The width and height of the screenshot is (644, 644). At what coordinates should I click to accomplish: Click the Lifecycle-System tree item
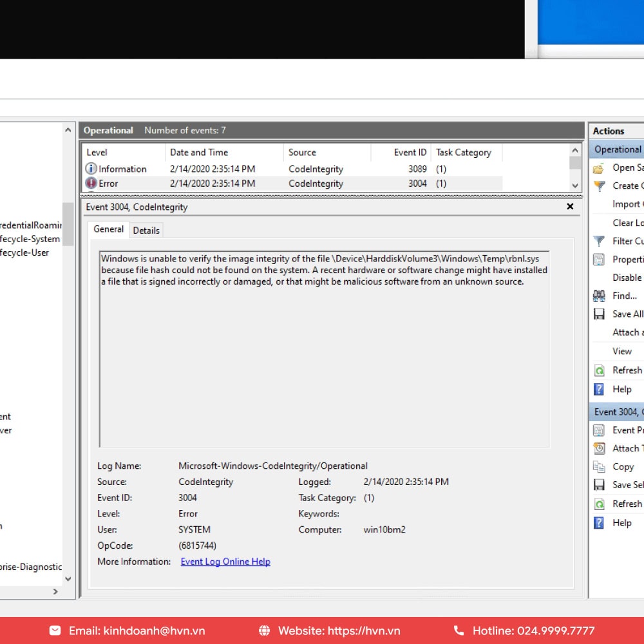[30, 239]
